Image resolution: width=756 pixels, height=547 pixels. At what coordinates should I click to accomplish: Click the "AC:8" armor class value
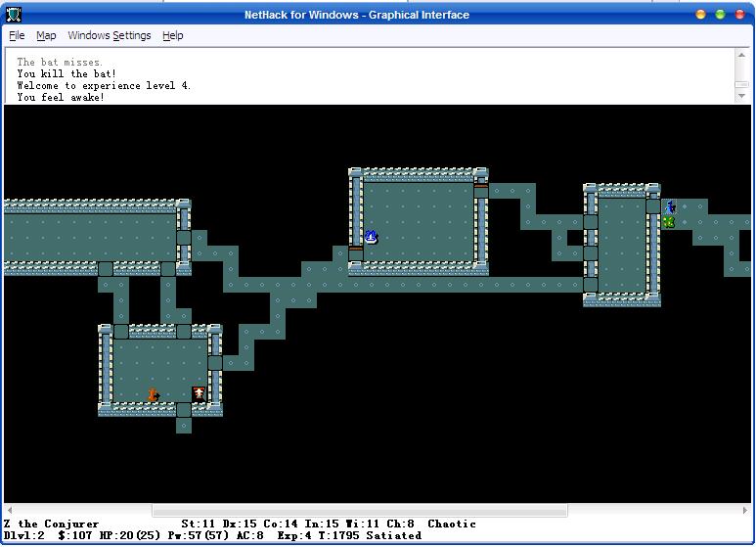[x=249, y=535]
